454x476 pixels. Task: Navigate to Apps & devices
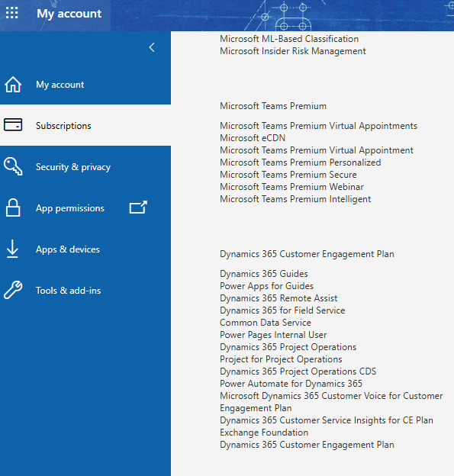tap(85, 249)
